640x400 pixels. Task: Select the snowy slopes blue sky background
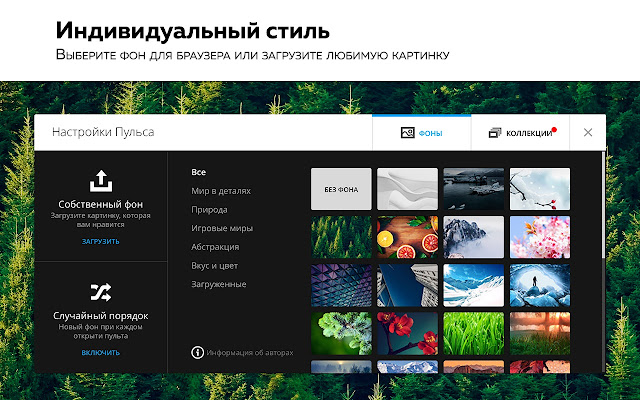pos(473,285)
